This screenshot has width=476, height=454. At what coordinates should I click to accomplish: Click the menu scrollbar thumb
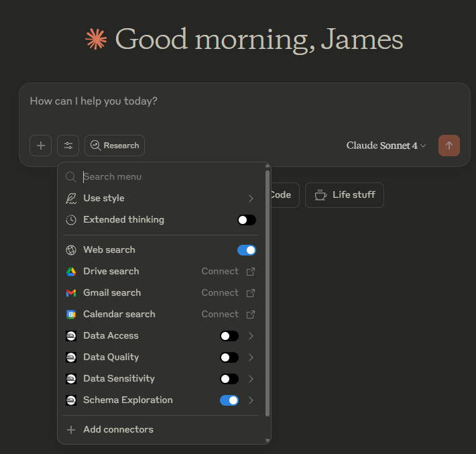click(x=267, y=293)
